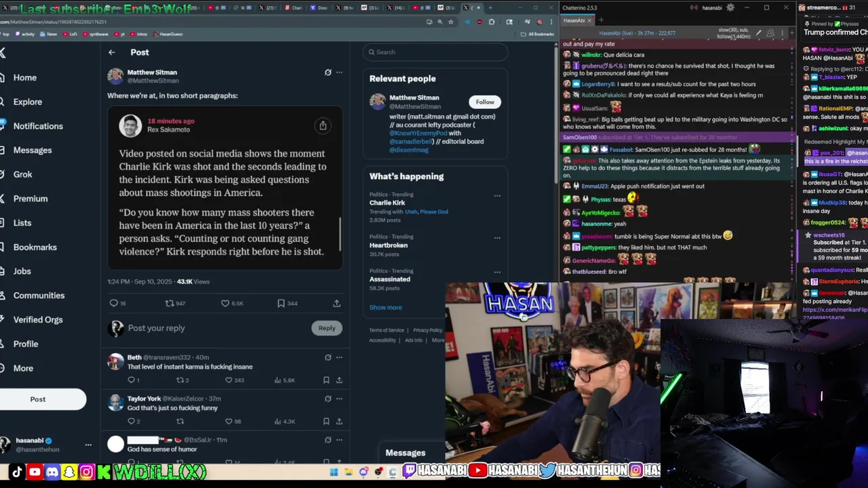Open more options on Beth's reply
Screen dimensions: 868x488
(339, 357)
